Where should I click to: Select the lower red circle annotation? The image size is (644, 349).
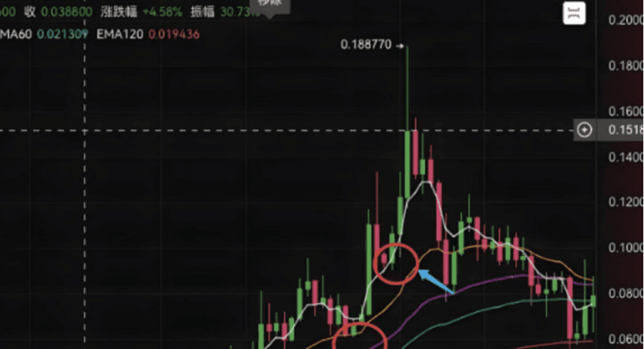click(x=360, y=336)
